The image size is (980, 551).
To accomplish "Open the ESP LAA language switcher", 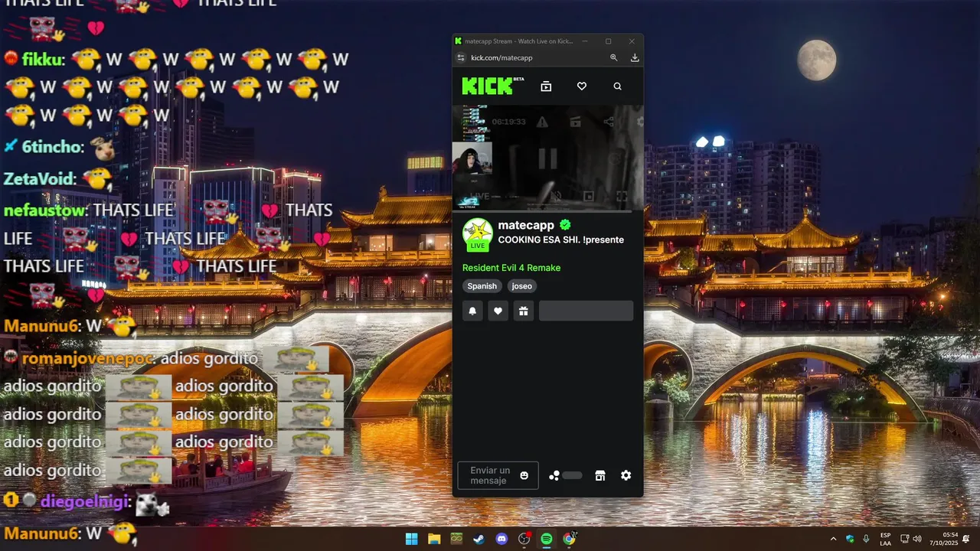I will point(885,539).
